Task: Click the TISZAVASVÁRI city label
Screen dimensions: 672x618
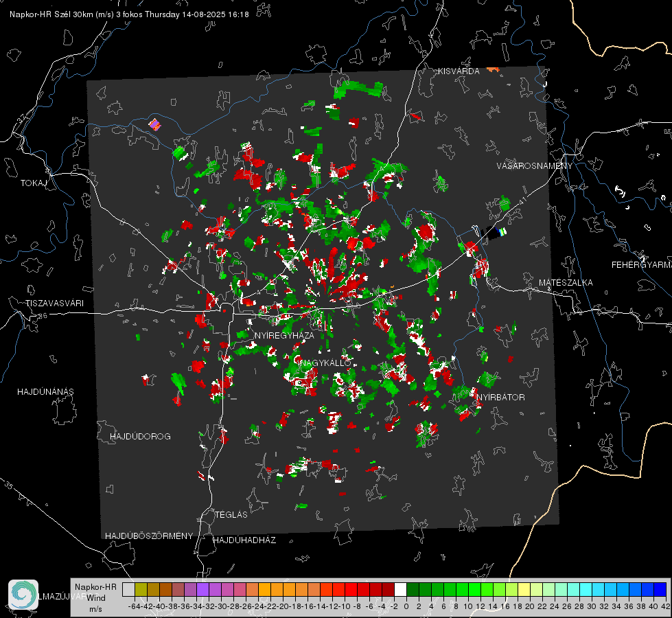Action: (54, 304)
